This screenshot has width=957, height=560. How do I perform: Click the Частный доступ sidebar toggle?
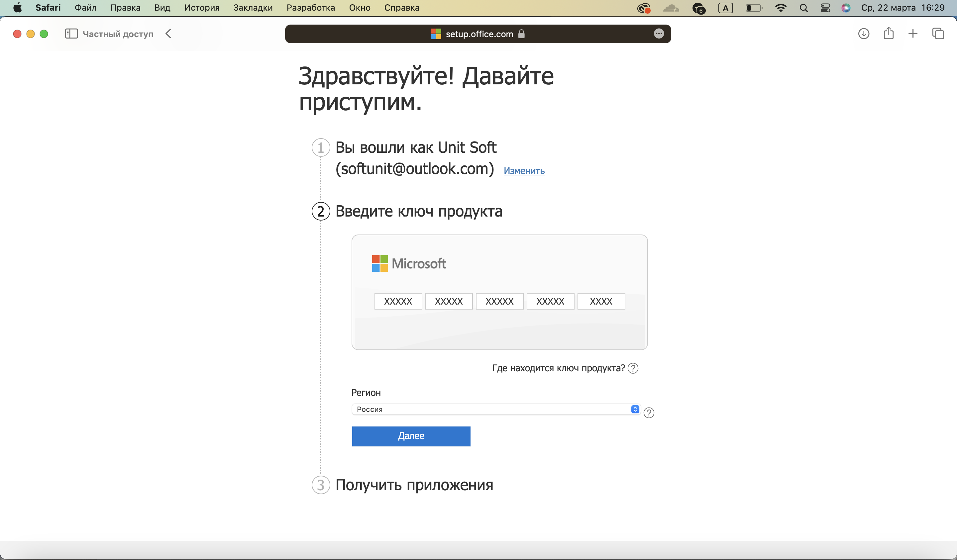point(71,34)
